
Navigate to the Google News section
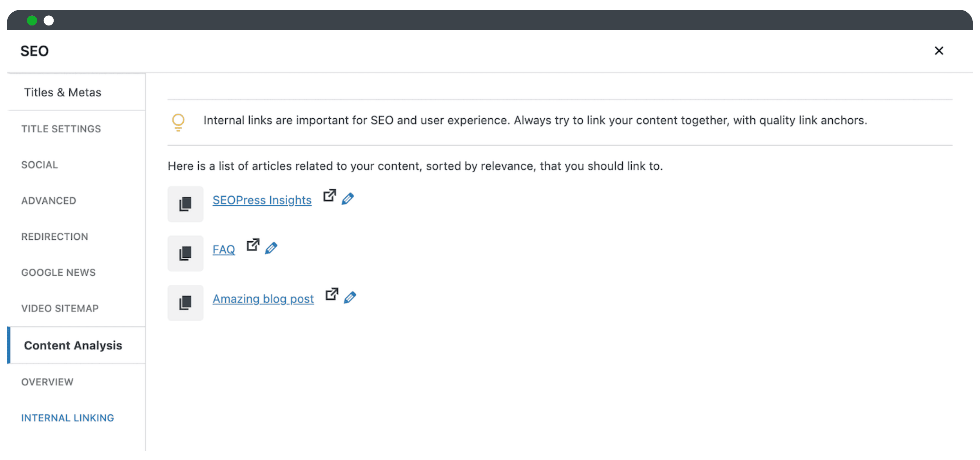[x=58, y=272]
